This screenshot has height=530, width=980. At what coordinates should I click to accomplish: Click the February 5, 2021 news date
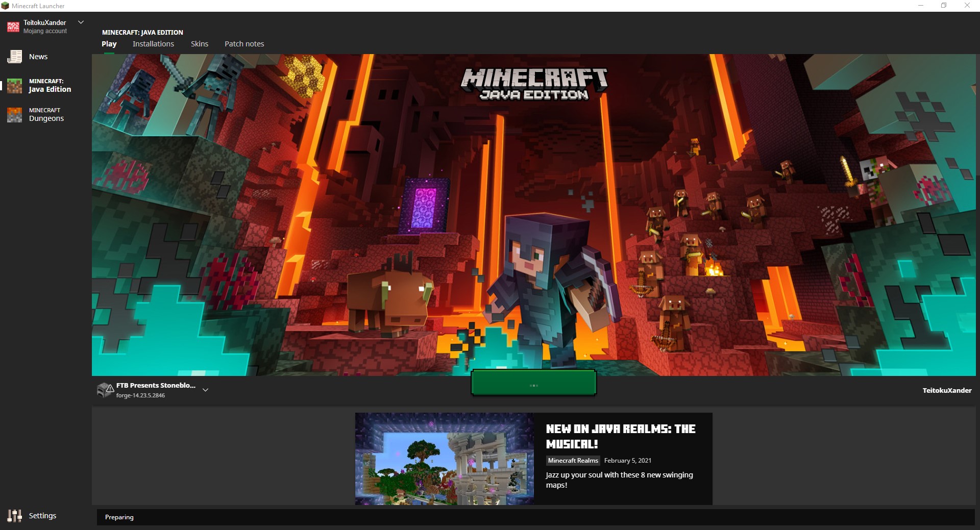[628, 461]
